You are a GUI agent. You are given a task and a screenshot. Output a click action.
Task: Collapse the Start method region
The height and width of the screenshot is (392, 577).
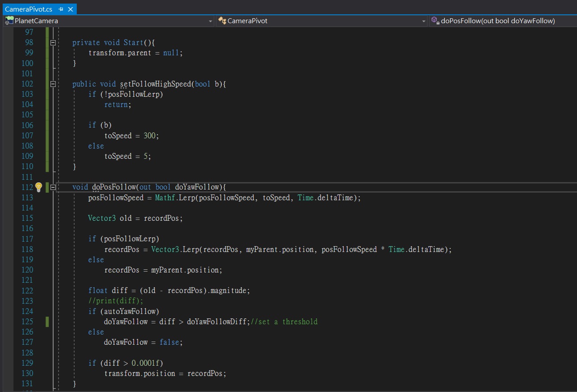point(53,43)
